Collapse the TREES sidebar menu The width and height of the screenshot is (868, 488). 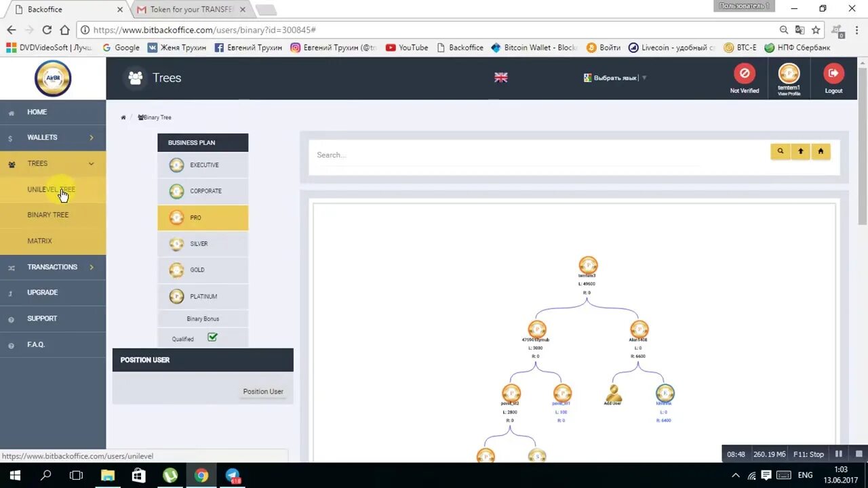coord(53,163)
